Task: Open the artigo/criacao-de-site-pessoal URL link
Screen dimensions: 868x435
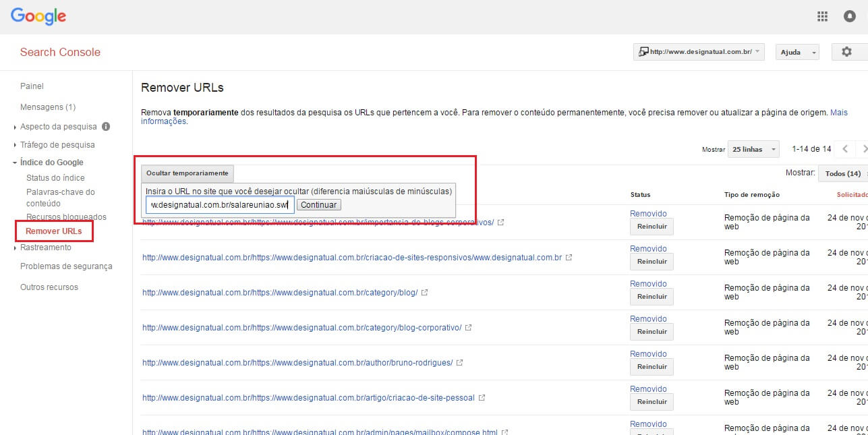Action: click(x=308, y=398)
